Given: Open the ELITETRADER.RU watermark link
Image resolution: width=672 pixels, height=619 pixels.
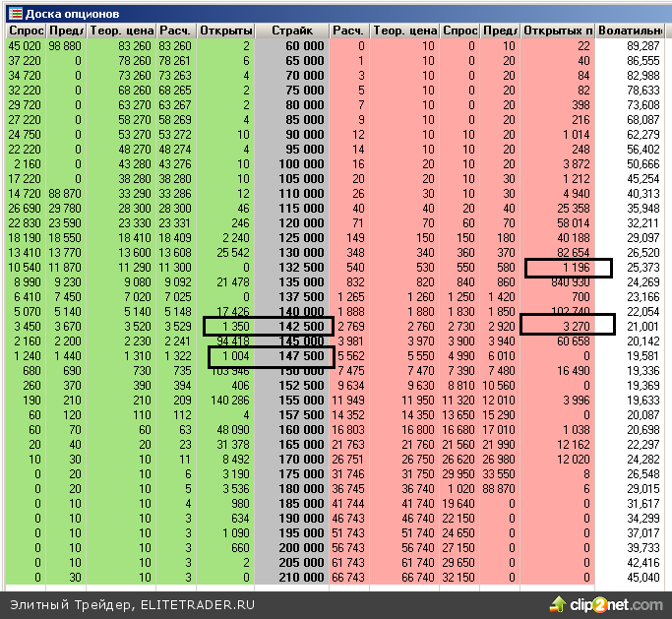Looking at the screenshot, I should point(134,603).
